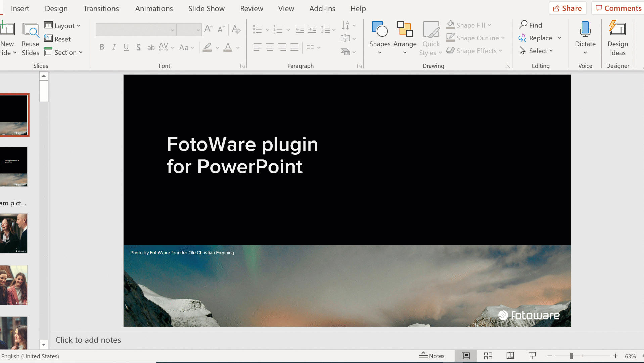The width and height of the screenshot is (644, 363).
Task: Click the 63% zoom level
Action: point(630,356)
